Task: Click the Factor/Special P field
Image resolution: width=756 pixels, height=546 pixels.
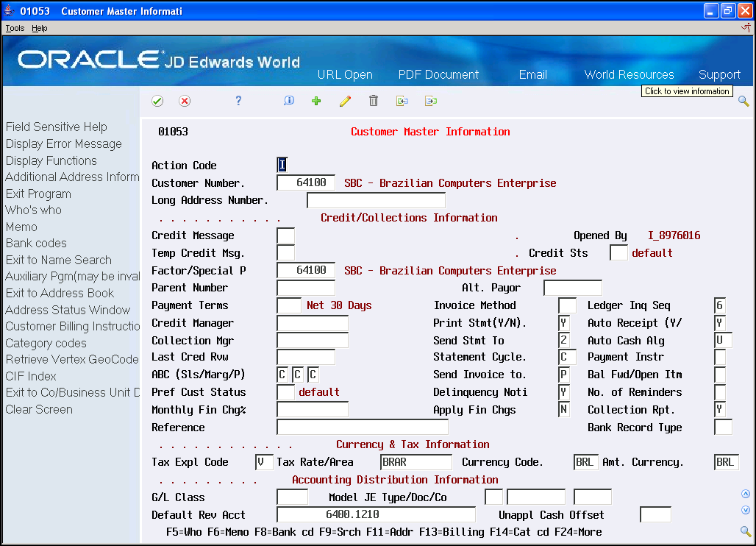Action: pos(306,270)
